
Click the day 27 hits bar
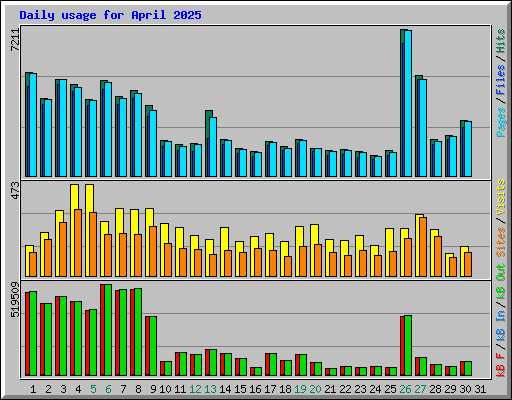421,126
